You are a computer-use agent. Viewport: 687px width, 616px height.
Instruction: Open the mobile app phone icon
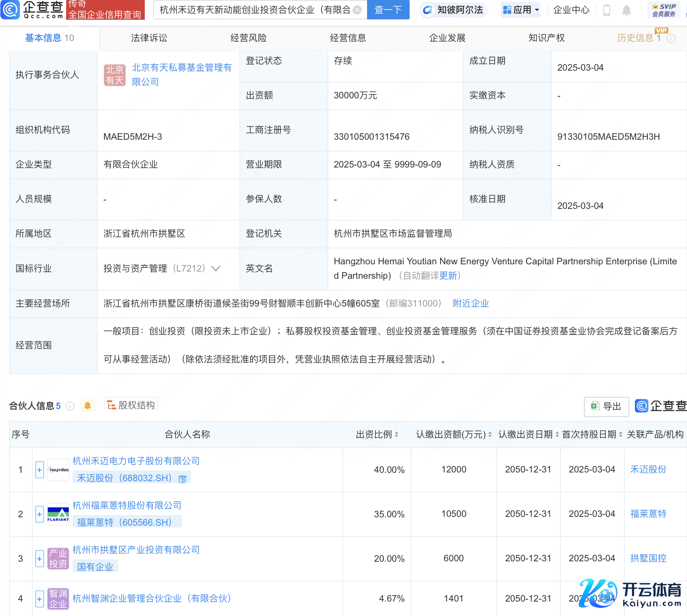[607, 10]
